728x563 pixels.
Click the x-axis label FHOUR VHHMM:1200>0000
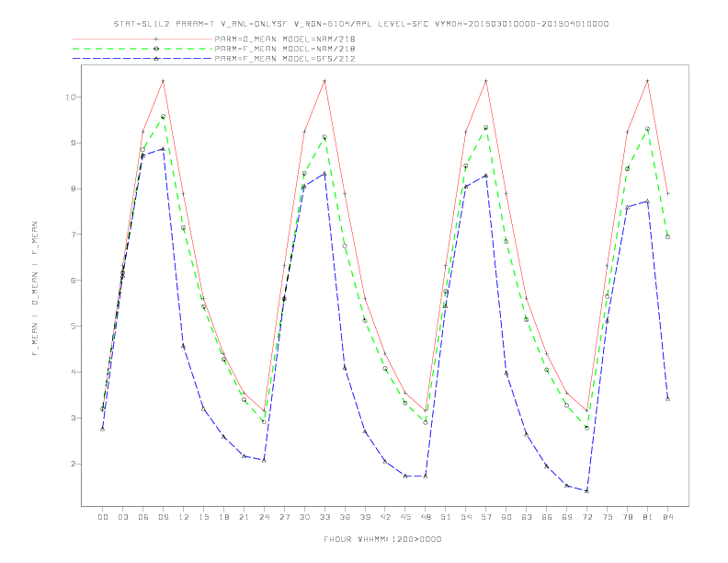click(x=382, y=539)
